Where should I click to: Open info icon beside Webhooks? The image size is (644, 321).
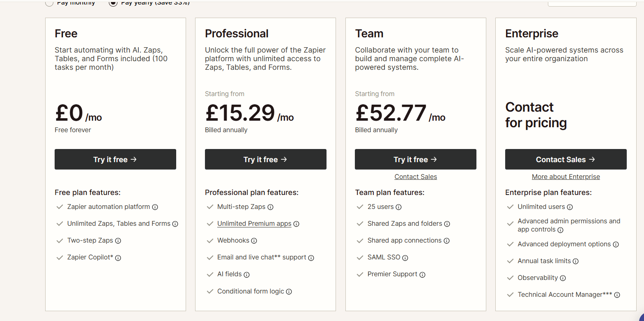[254, 241]
